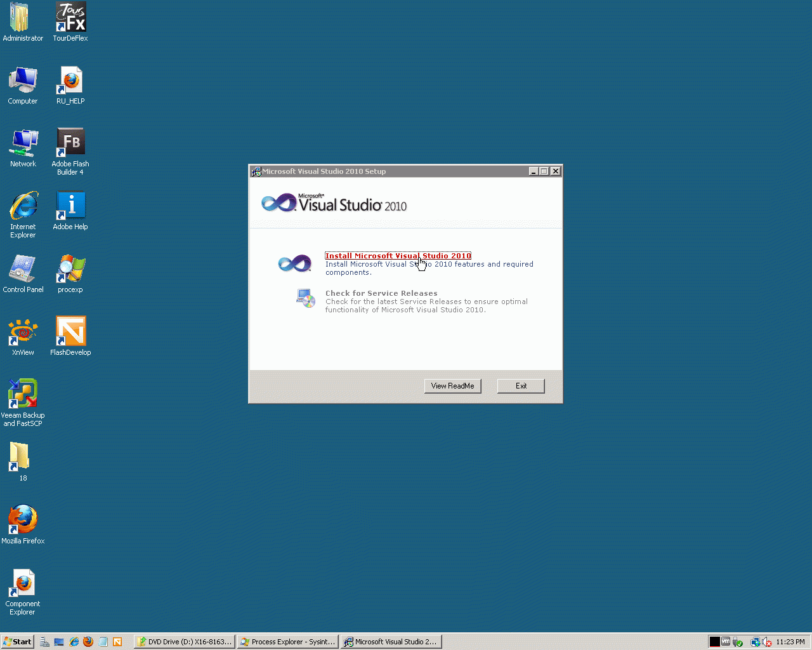
Task: Open VMware Tools tray icon
Action: coord(726,642)
